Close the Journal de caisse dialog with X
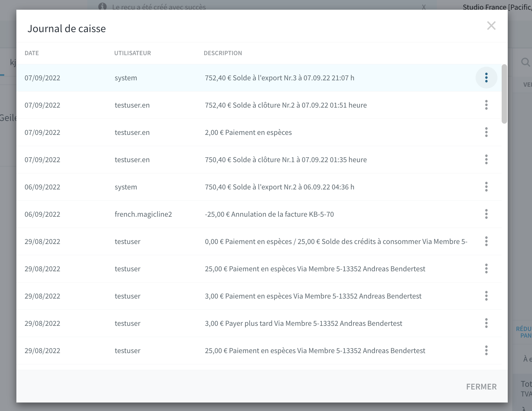Image resolution: width=532 pixels, height=411 pixels. click(491, 26)
